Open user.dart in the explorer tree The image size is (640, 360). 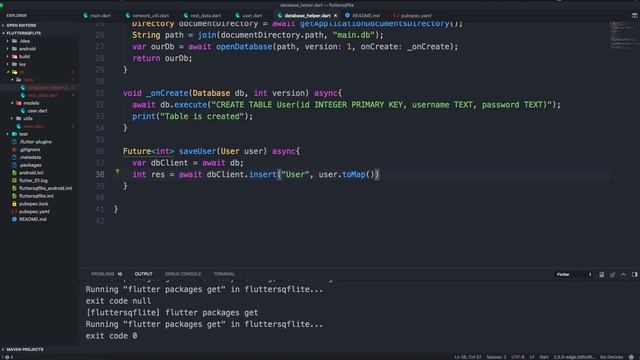[37, 111]
